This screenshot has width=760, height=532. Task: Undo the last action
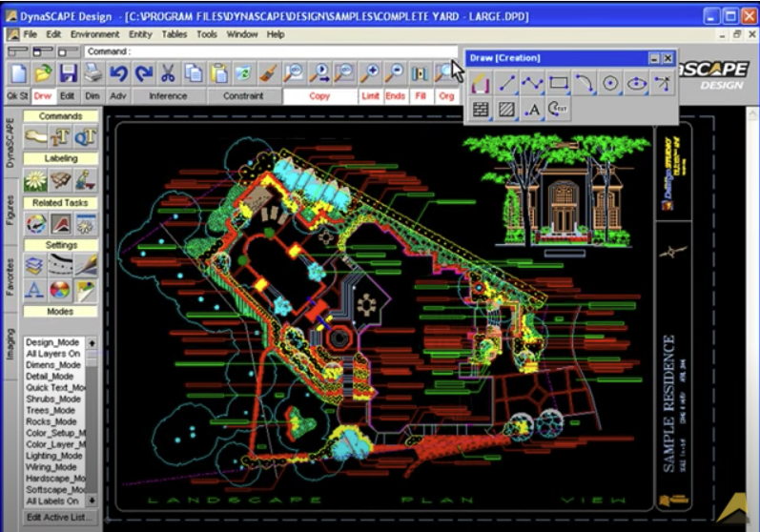tap(119, 73)
